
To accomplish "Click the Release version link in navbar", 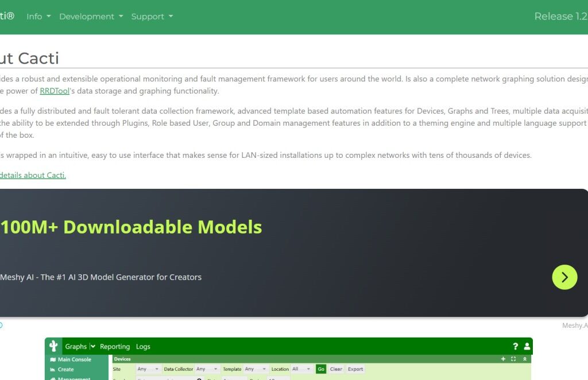I will pos(561,17).
